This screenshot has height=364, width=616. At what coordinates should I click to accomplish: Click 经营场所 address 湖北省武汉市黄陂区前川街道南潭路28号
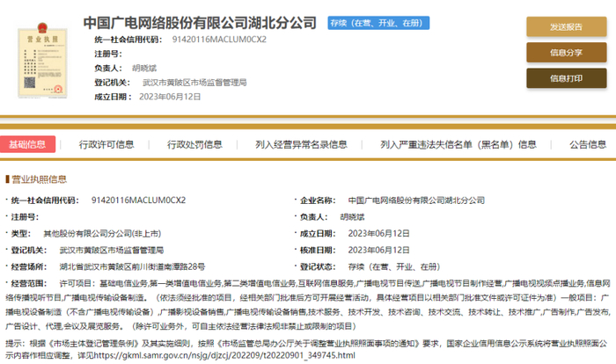click(x=132, y=266)
